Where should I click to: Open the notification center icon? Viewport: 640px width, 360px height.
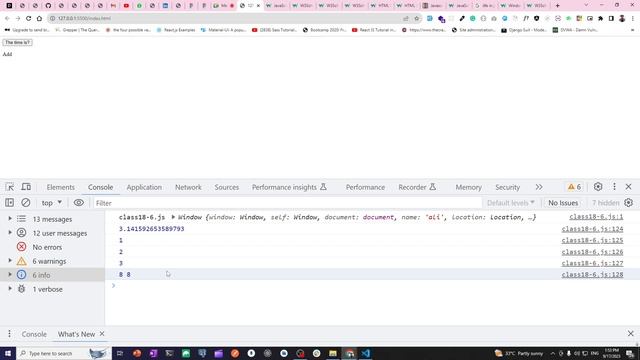click(x=630, y=353)
